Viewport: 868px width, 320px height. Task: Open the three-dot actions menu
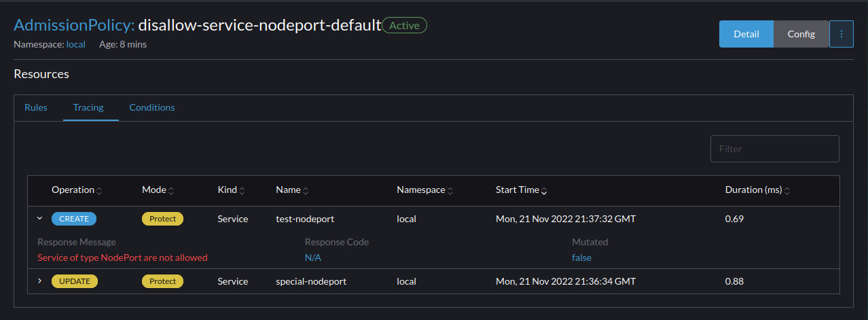842,34
